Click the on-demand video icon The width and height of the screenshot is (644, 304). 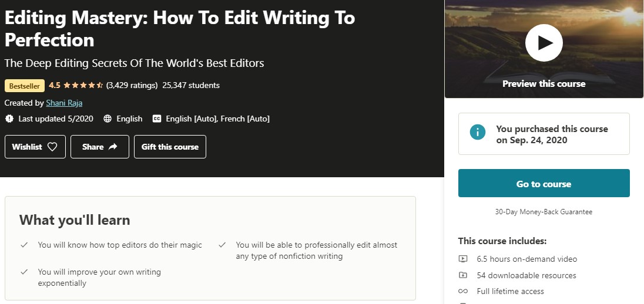[x=463, y=259]
